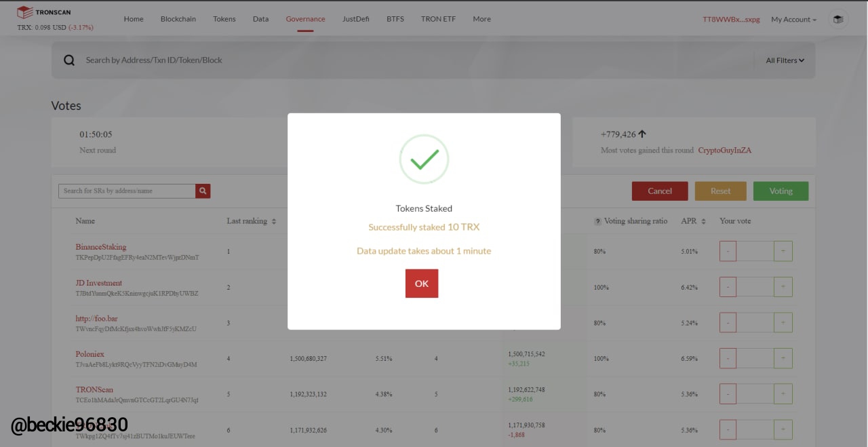Expand the My Account dropdown

pyautogui.click(x=793, y=20)
